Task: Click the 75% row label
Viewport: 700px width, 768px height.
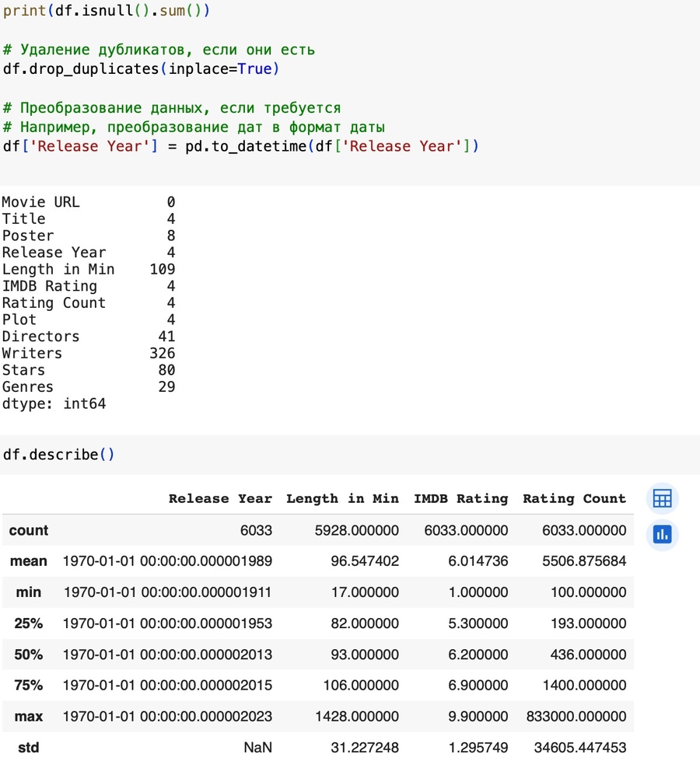Action: [x=29, y=686]
